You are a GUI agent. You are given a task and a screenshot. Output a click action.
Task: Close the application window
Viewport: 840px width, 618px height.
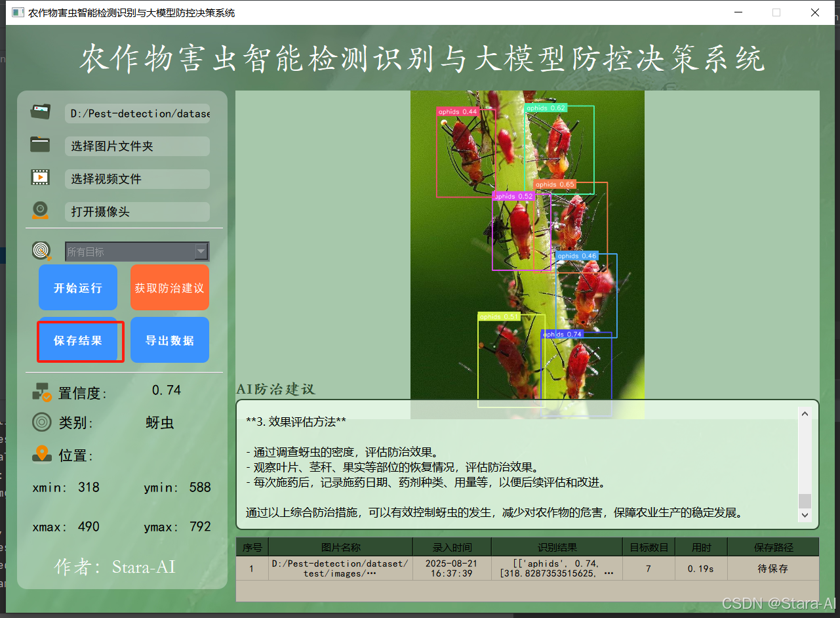point(815,12)
